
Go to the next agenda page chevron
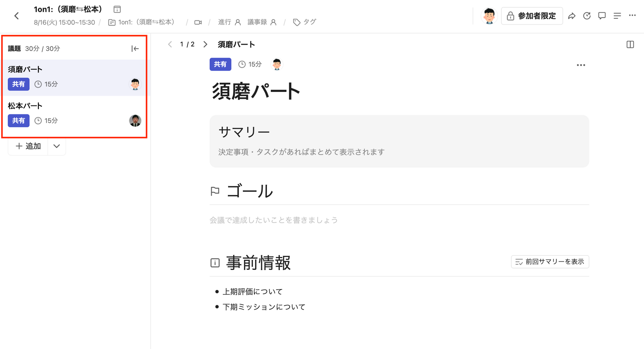point(205,44)
